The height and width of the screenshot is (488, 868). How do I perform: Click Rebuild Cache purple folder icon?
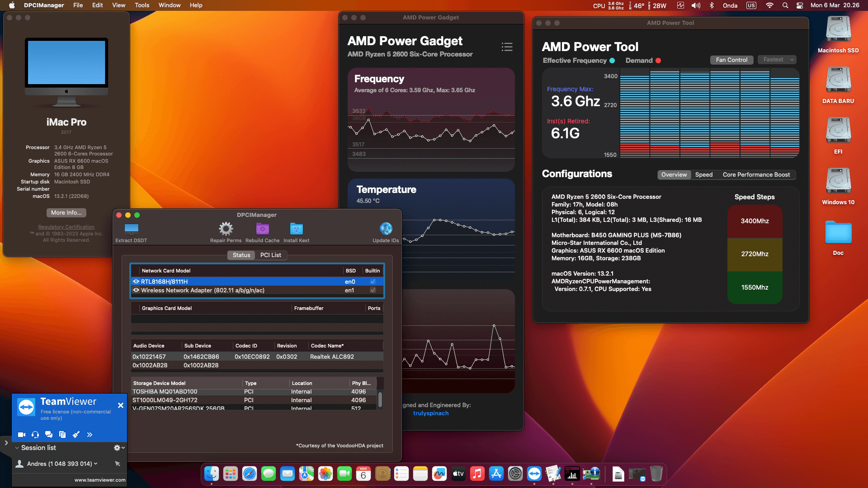click(262, 229)
